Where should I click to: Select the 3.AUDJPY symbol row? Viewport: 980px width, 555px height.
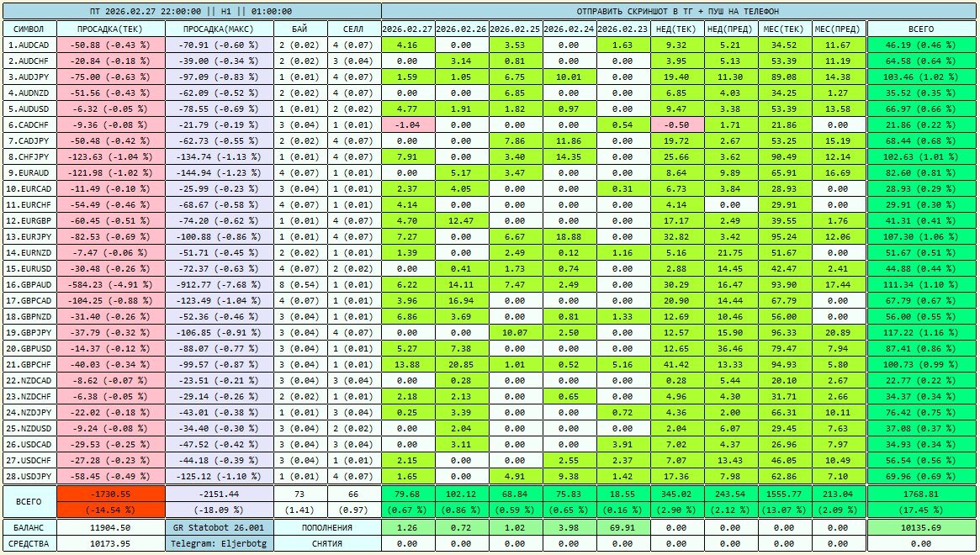(x=29, y=77)
